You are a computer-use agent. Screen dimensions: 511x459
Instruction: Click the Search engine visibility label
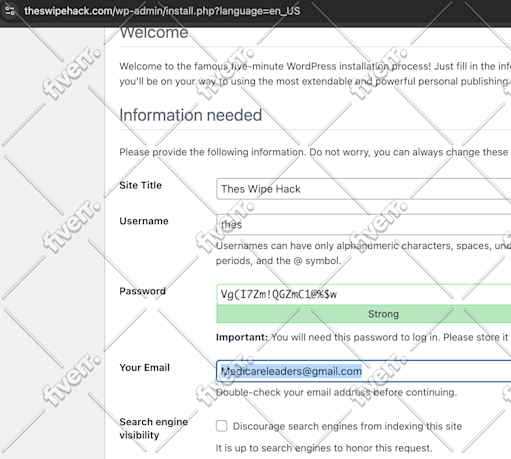click(x=153, y=428)
